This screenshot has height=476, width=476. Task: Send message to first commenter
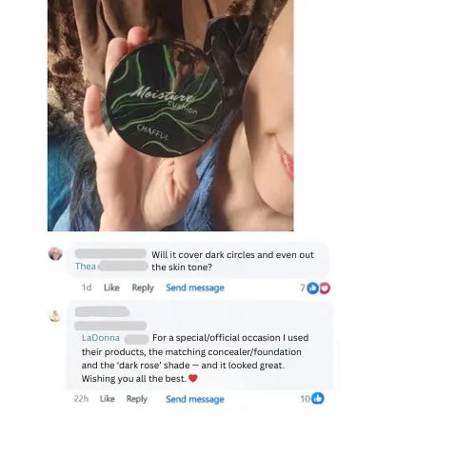[x=195, y=288]
